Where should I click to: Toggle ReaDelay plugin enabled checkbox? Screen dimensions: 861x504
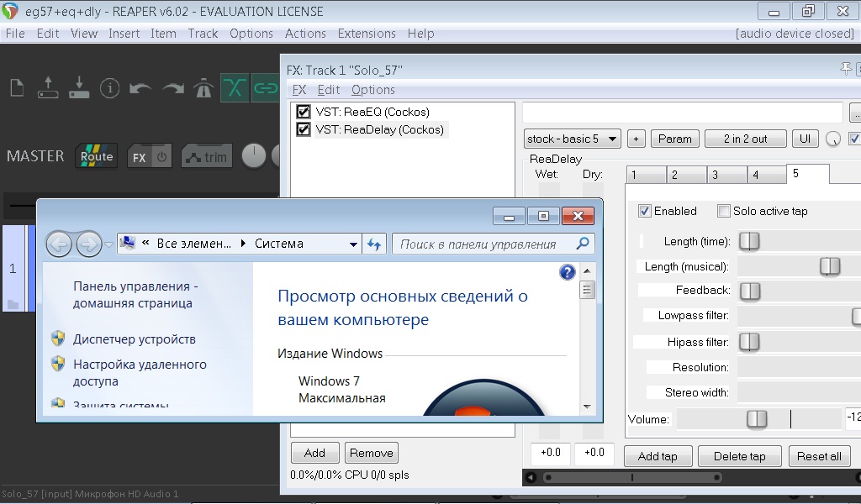coord(303,130)
